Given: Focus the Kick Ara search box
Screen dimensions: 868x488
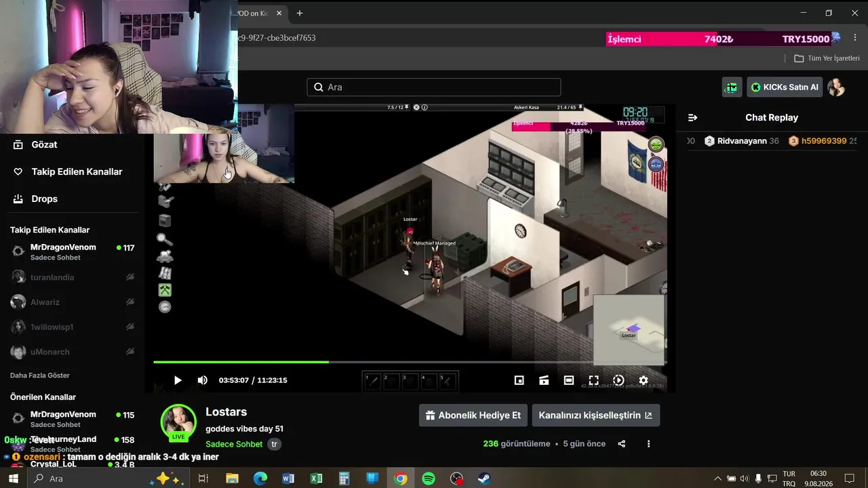Looking at the screenshot, I should [x=434, y=87].
